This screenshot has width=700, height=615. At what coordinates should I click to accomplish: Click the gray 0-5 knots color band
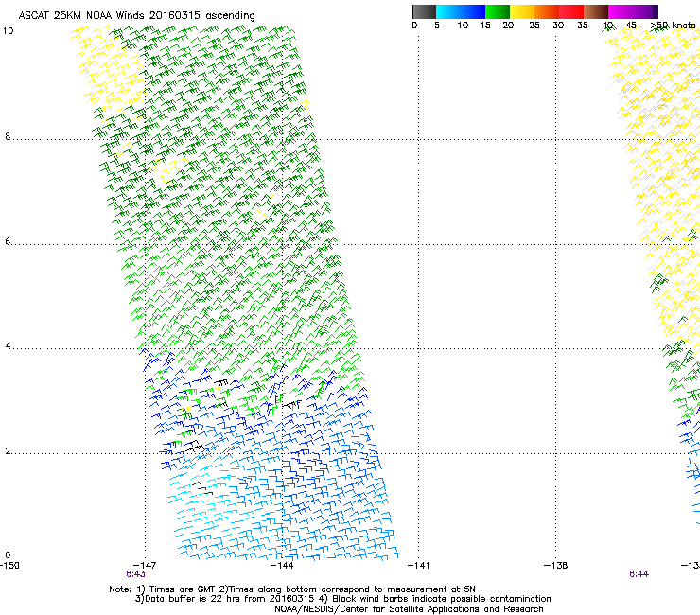click(424, 11)
